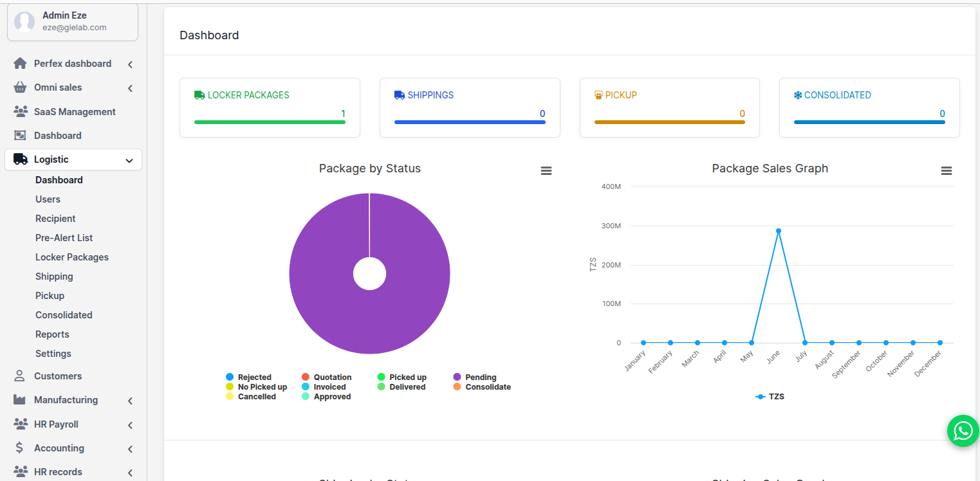Collapse the Logistic menu chevron

[x=129, y=160]
